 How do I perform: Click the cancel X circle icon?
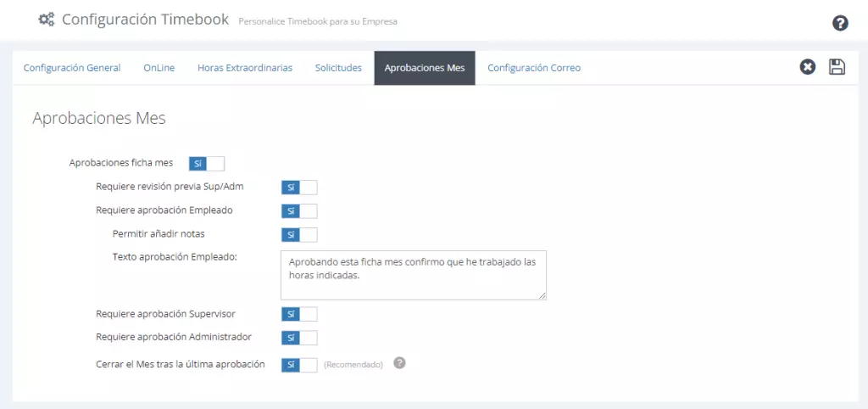[x=808, y=68]
